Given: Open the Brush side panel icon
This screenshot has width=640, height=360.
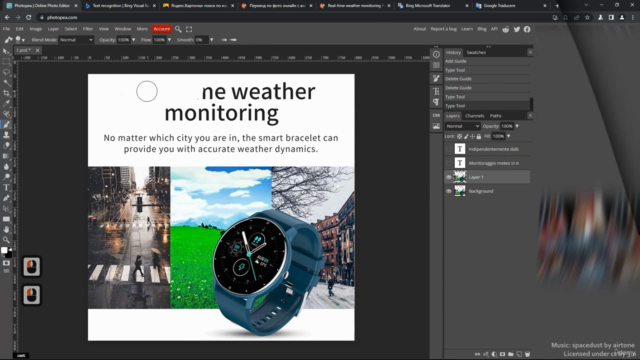Looking at the screenshot, I should (x=436, y=78).
